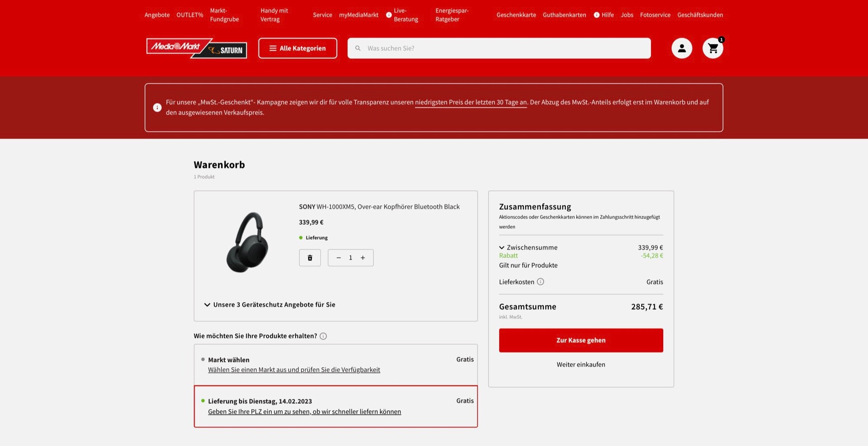This screenshot has width=868, height=446.
Task: Open Geschenkkarte page
Action: (516, 15)
